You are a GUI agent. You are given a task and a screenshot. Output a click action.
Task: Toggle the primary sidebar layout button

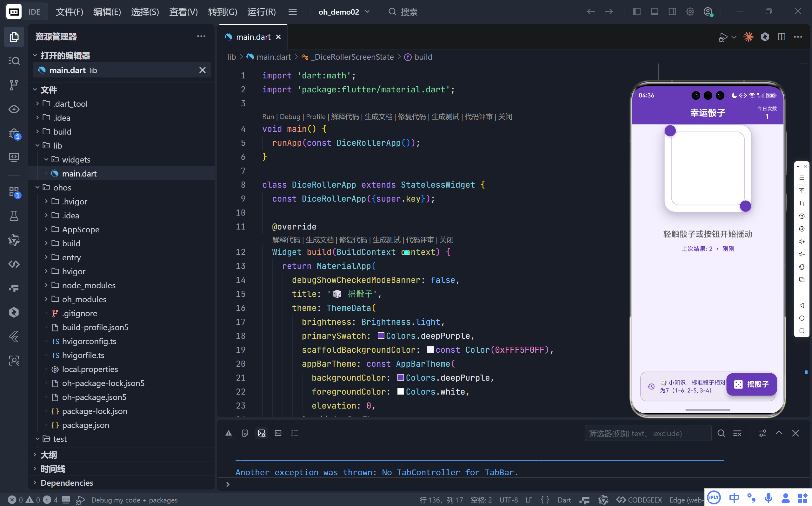[x=636, y=12]
